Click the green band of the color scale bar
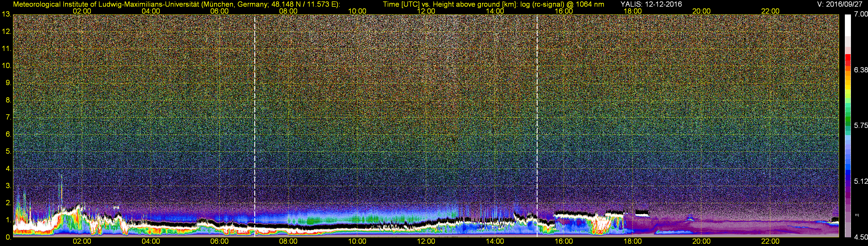868x246 pixels. coord(848,120)
